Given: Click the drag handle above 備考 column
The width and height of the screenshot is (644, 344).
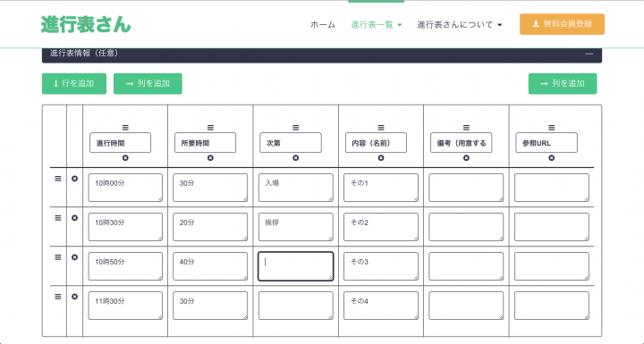Looking at the screenshot, I should click(x=466, y=128).
